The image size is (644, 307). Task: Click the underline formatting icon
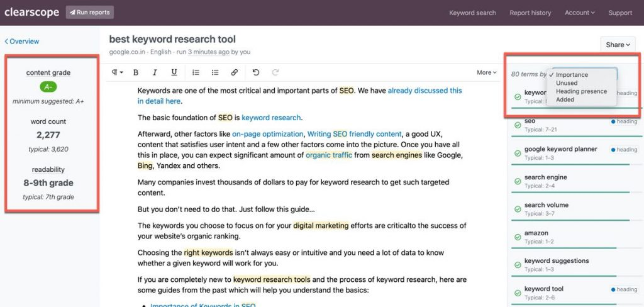pos(174,72)
